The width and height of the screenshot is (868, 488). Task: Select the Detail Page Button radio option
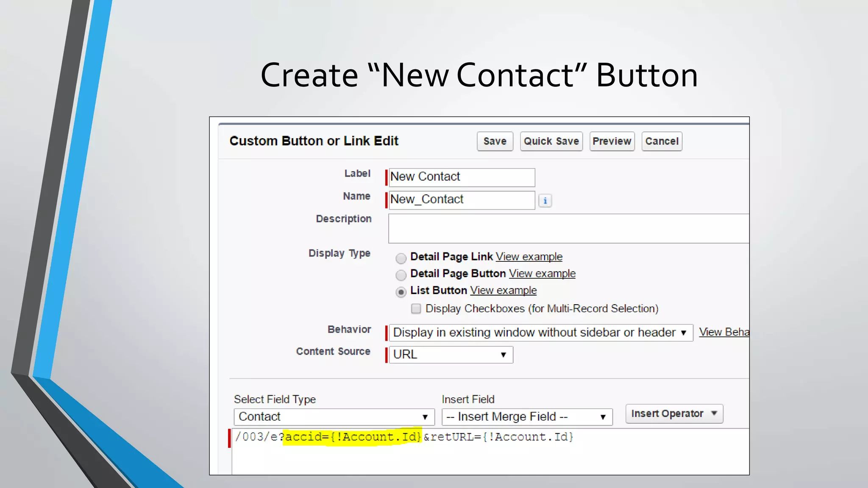(x=401, y=275)
